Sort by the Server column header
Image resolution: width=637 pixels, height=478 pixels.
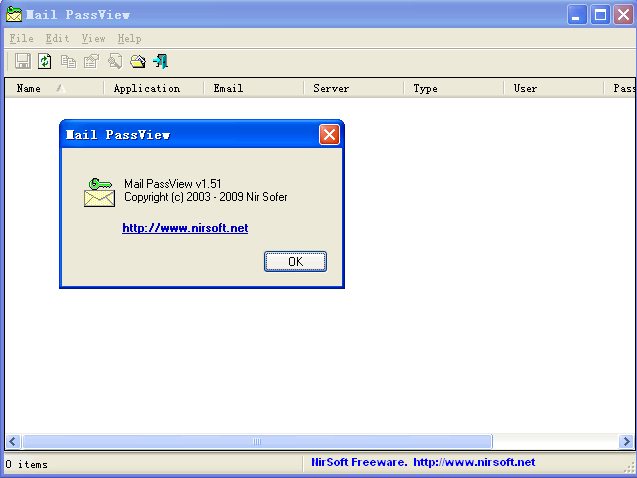[353, 88]
